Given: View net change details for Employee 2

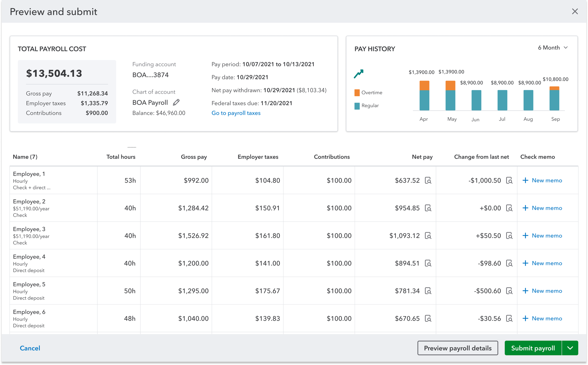Looking at the screenshot, I should click(509, 208).
